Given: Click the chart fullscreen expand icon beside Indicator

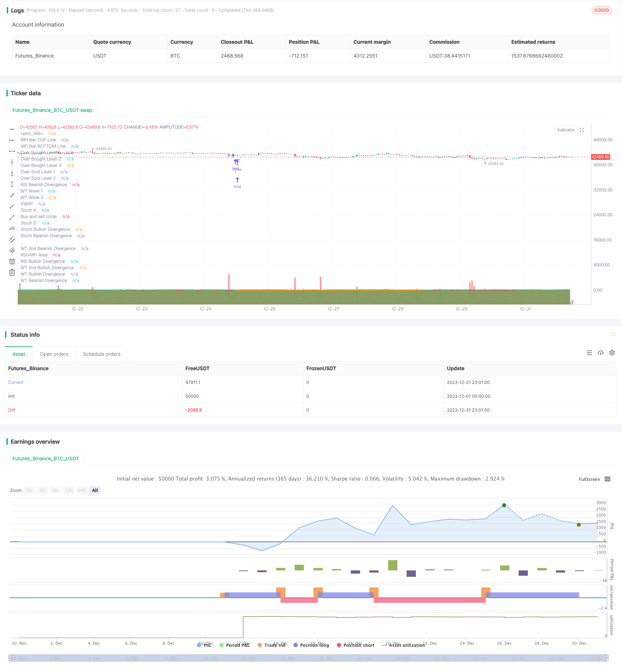Looking at the screenshot, I should point(582,130).
